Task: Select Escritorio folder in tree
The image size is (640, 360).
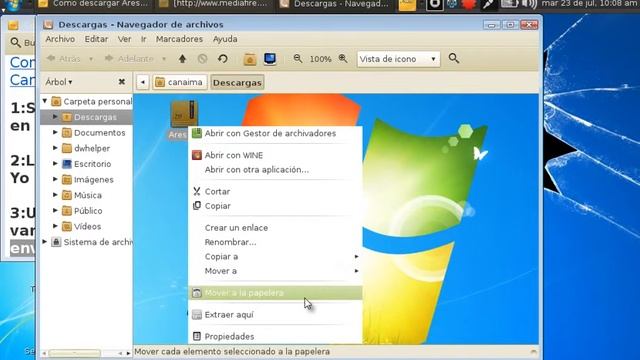Action: coord(87,164)
